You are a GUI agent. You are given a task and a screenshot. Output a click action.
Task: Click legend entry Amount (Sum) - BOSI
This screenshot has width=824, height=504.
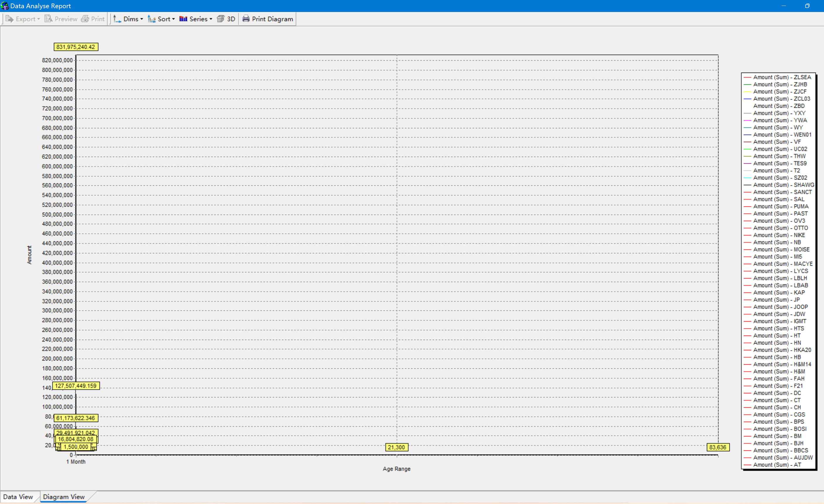[775, 429]
